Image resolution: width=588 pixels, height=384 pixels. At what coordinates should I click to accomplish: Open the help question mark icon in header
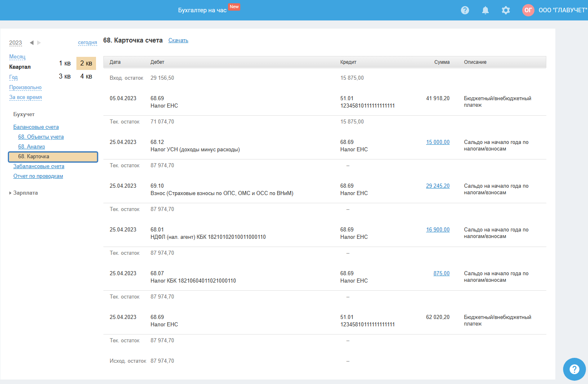(x=465, y=10)
